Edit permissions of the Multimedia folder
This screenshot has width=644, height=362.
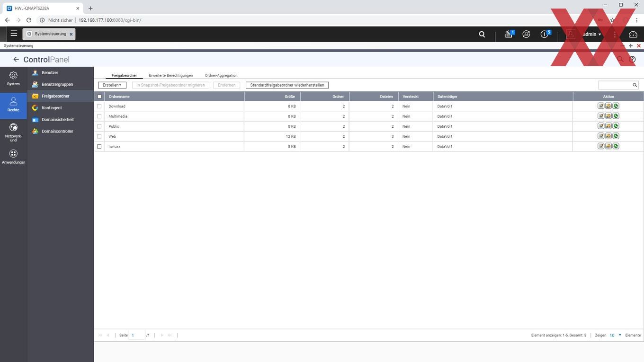tap(608, 116)
